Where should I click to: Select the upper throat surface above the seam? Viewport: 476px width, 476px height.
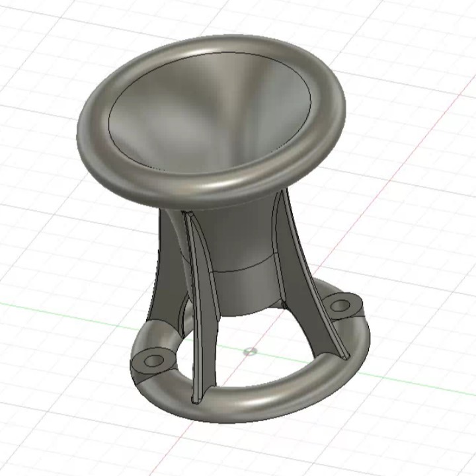point(238,238)
